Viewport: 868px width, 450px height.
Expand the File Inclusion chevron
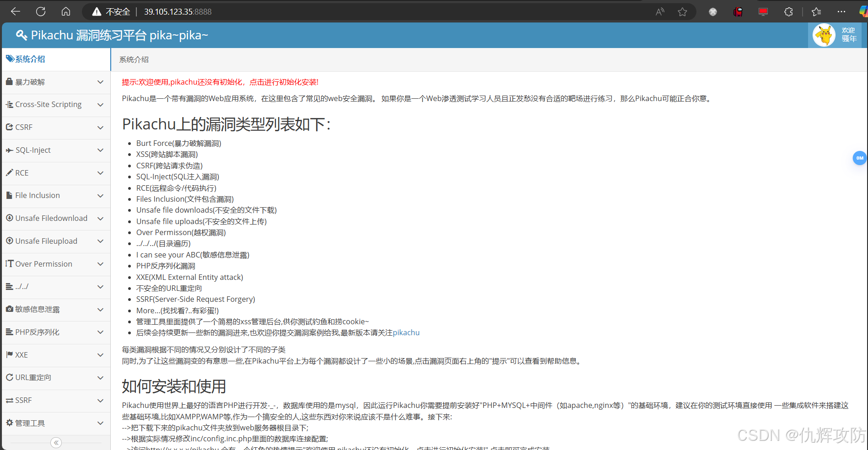[100, 196]
